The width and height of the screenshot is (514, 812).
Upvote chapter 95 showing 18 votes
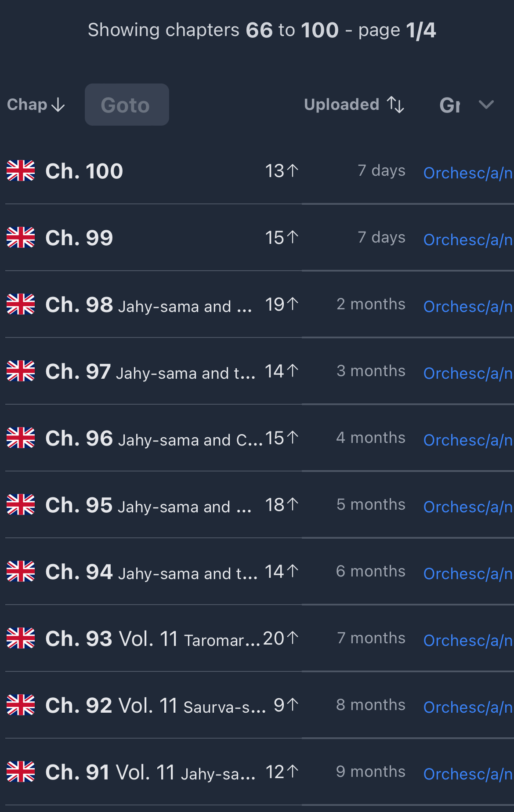[282, 504]
